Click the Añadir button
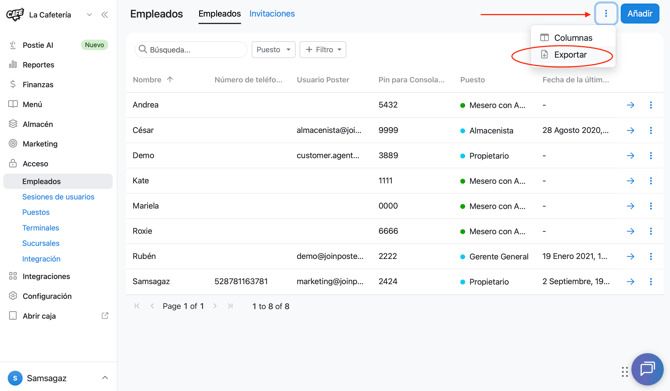The width and height of the screenshot is (670, 391). click(640, 14)
